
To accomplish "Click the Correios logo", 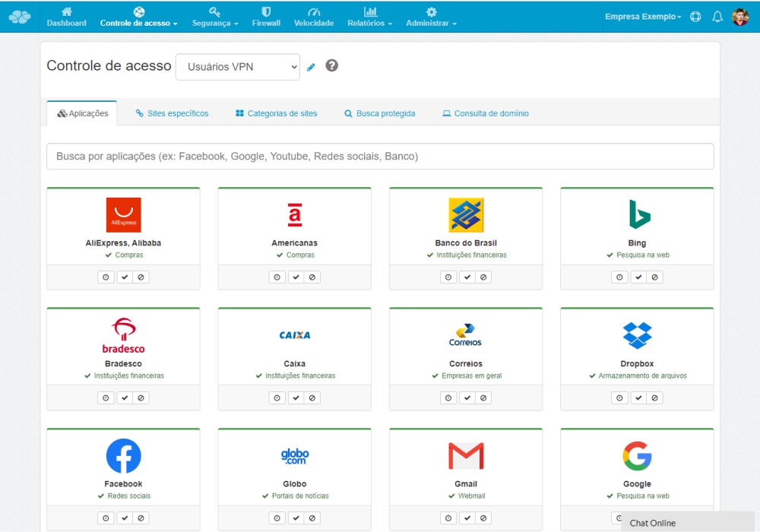I will [465, 335].
